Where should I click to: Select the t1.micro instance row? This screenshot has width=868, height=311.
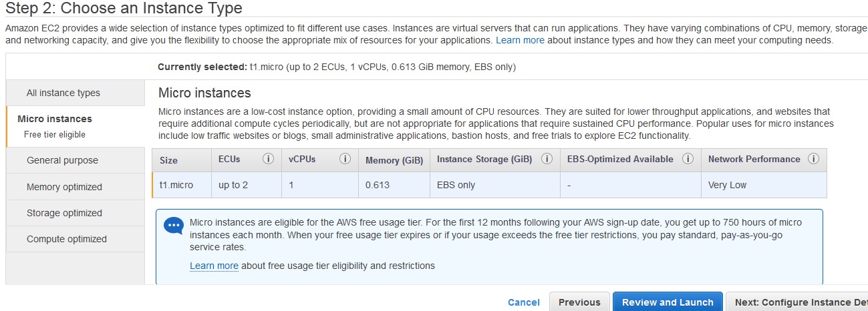tap(489, 185)
